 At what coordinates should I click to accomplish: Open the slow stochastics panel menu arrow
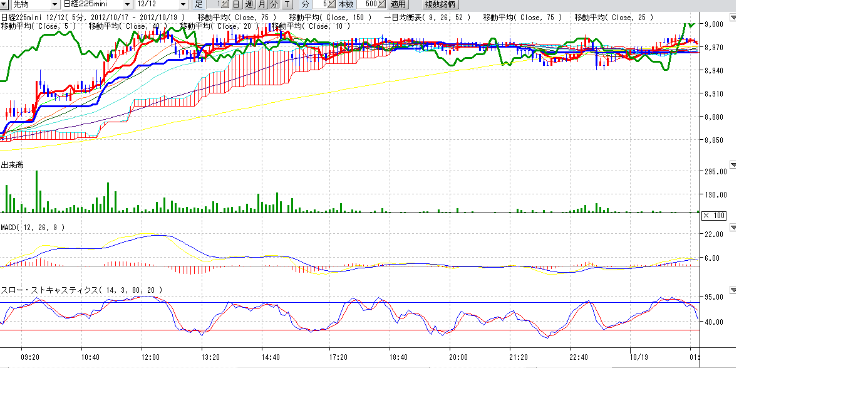[733, 290]
